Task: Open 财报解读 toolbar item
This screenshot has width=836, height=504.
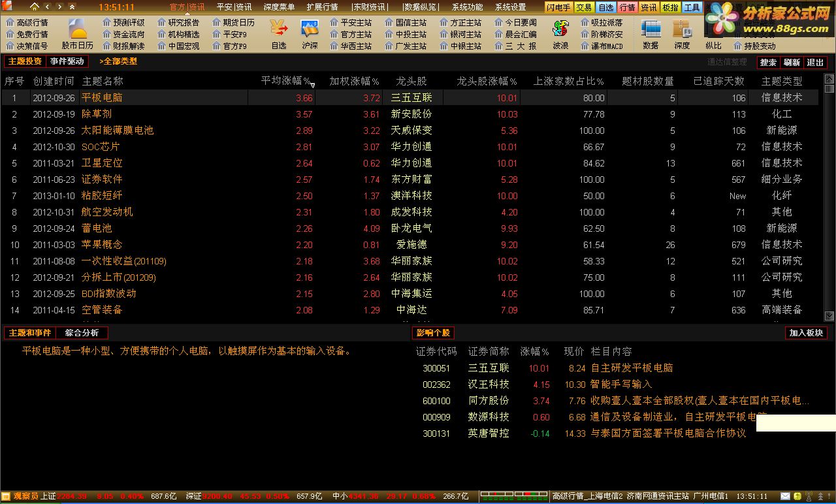Action: pos(123,46)
